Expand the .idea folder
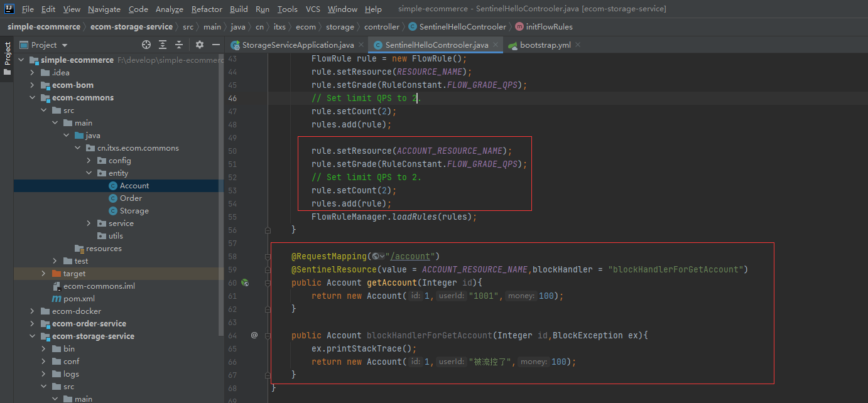Viewport: 868px width, 403px height. click(x=32, y=73)
